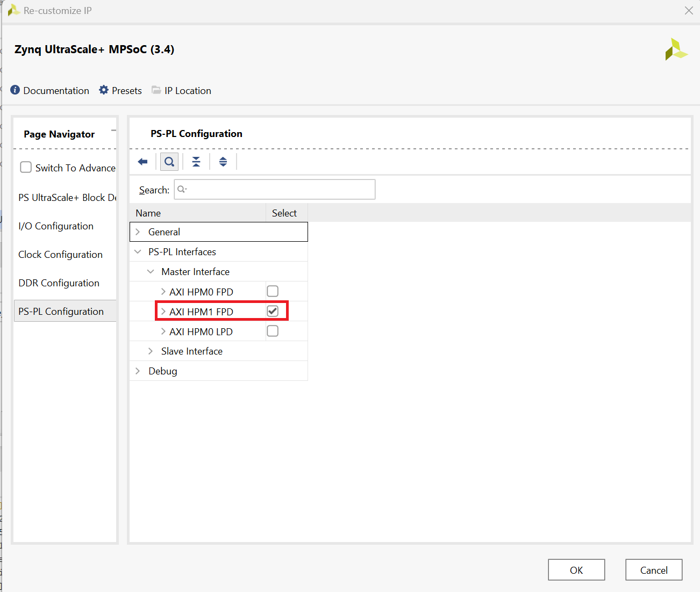Click Cancel to discard changes
The image size is (700, 592).
(654, 570)
